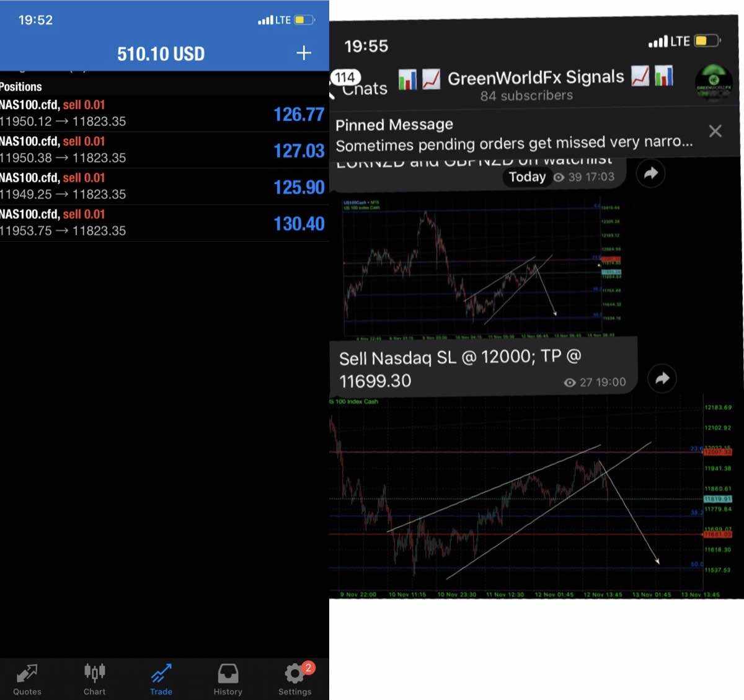744x700 pixels.
Task: Tap the plus icon to add a new order
Action: click(x=304, y=53)
